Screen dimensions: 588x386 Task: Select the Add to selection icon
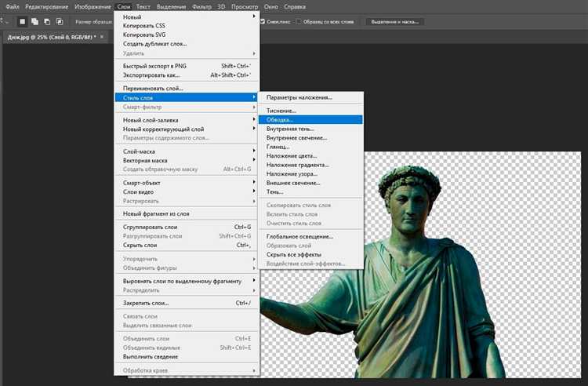pos(34,22)
